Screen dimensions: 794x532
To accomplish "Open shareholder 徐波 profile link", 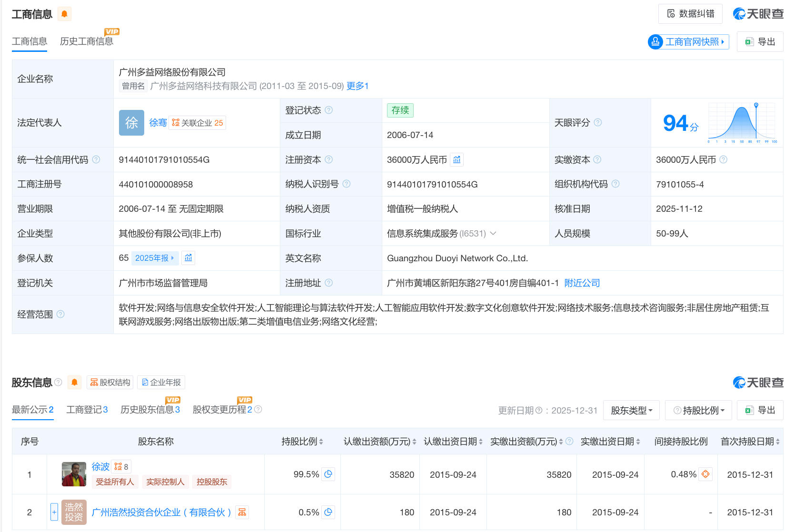I will click(100, 467).
